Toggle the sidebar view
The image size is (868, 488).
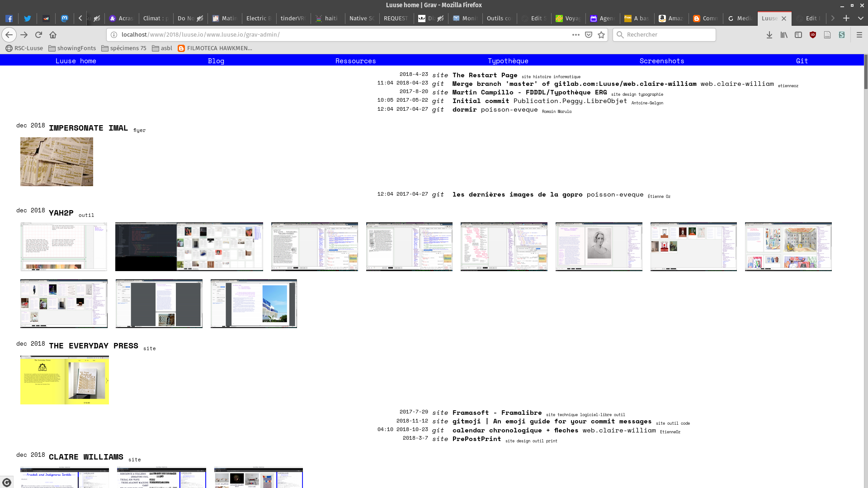point(798,35)
